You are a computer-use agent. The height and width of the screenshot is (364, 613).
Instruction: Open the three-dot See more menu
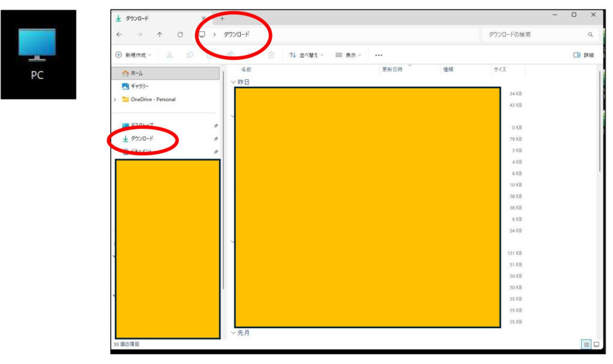[x=378, y=55]
